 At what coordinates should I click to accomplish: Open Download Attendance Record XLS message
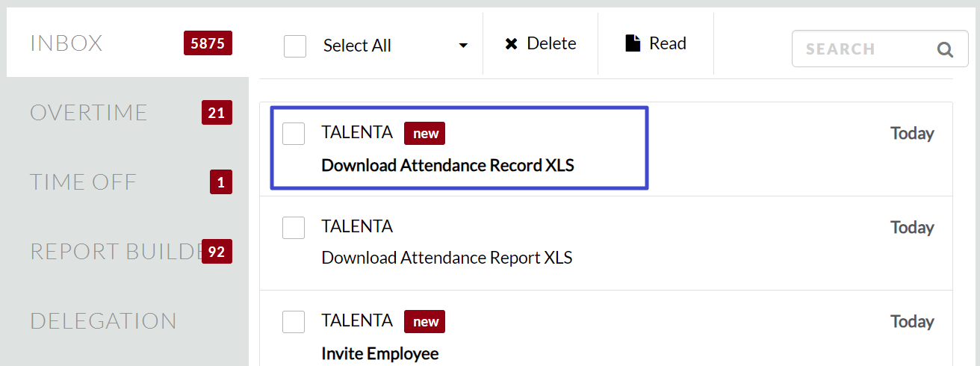[447, 165]
